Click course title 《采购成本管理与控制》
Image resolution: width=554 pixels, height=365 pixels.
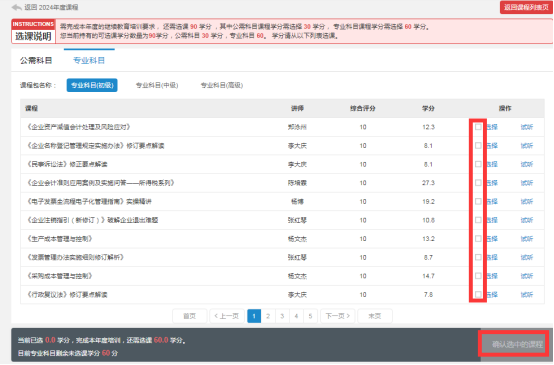[x=60, y=276]
